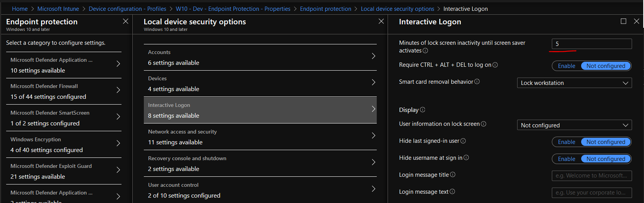Go to Microsoft Intune breadcrumb link
The image size is (644, 203).
[58, 9]
